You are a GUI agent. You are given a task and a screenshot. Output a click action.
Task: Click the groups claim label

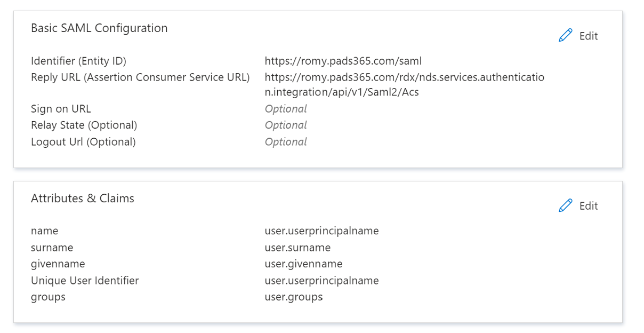48,297
